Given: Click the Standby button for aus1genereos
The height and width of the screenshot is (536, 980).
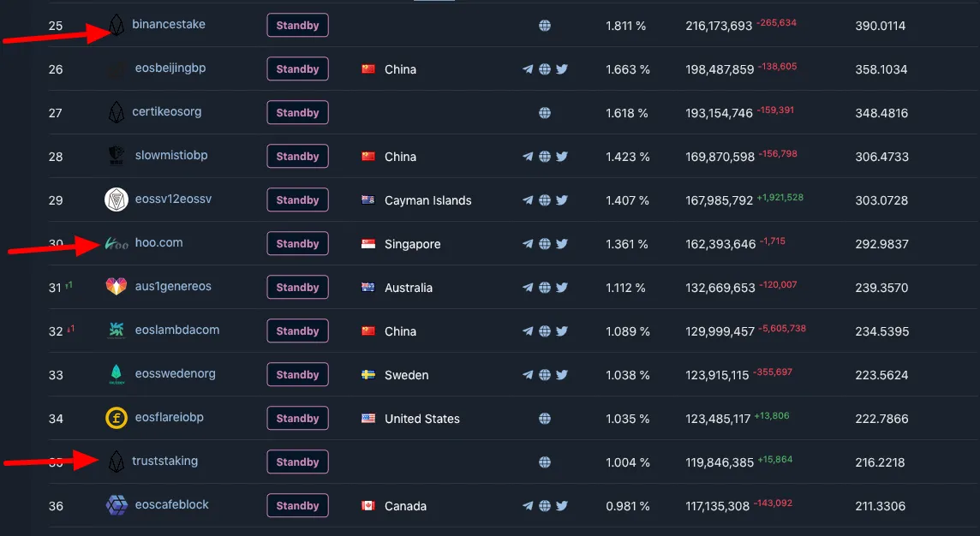Looking at the screenshot, I should click(x=297, y=287).
